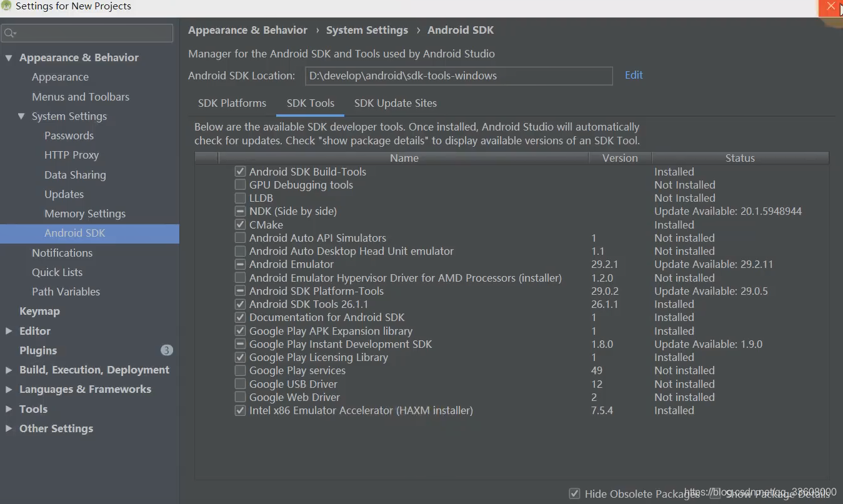Toggle Android SDK Platform-Tools checkbox
This screenshot has width=843, height=504.
click(240, 291)
